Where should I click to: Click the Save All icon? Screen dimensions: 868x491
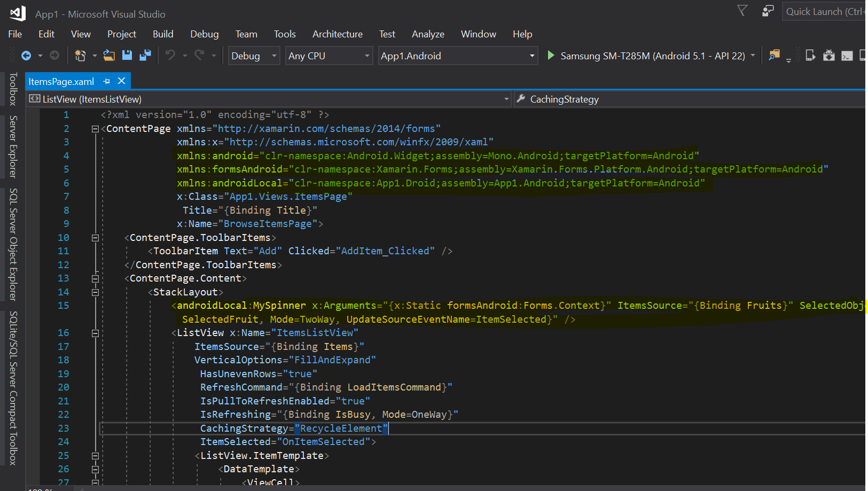pos(145,55)
